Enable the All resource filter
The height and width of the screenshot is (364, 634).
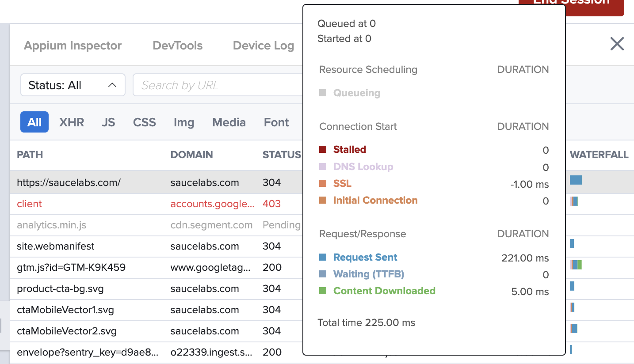point(34,122)
